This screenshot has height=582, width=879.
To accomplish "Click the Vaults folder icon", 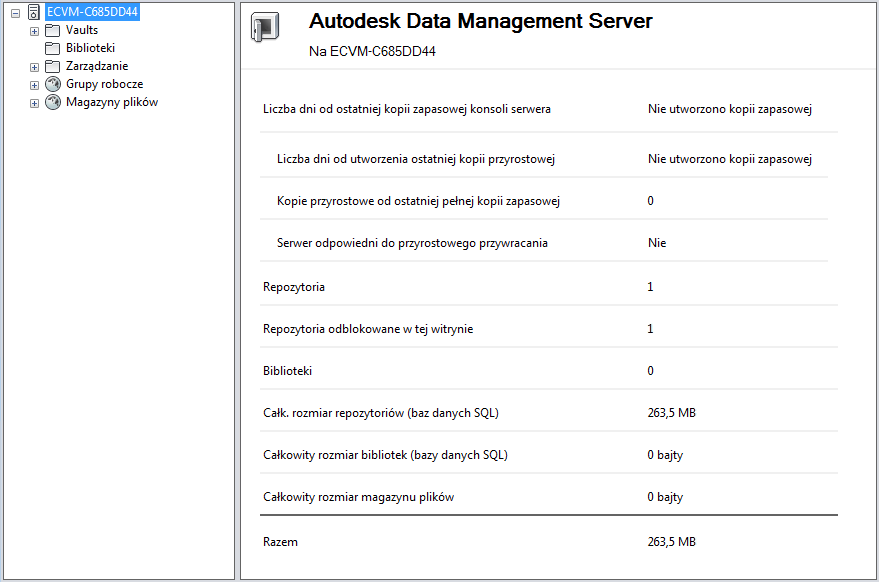I will coord(53,30).
